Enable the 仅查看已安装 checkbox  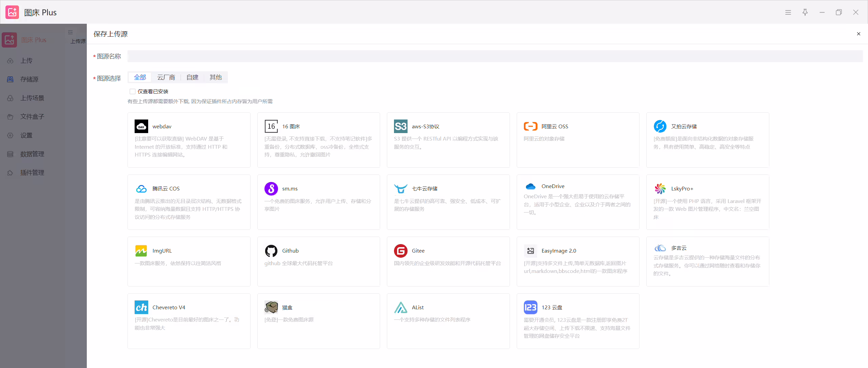[x=133, y=91]
